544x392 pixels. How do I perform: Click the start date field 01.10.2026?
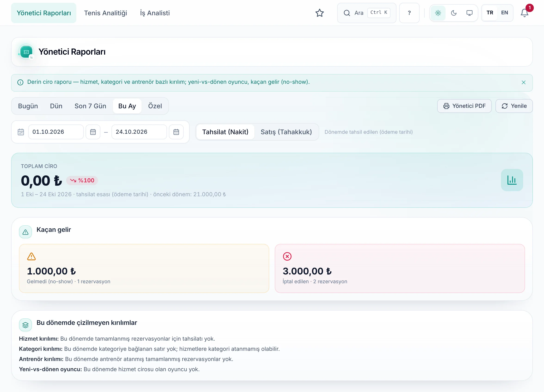tap(56, 132)
